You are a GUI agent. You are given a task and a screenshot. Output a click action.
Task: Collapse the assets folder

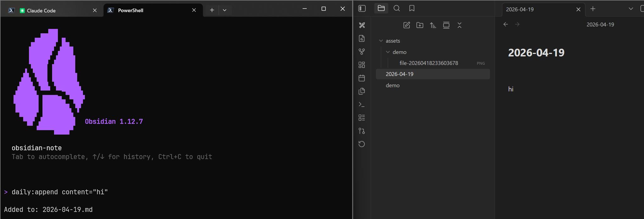(x=381, y=41)
